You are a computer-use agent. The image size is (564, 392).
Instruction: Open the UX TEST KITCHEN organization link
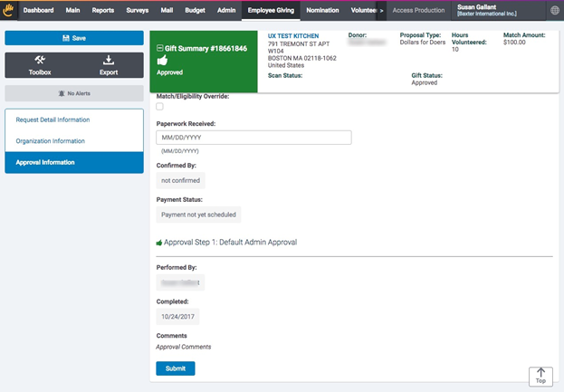293,36
